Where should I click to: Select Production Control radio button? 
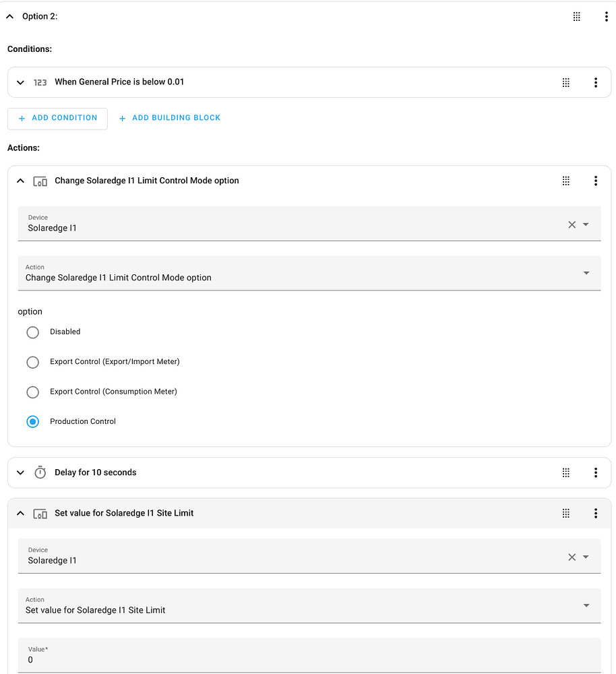coord(33,422)
